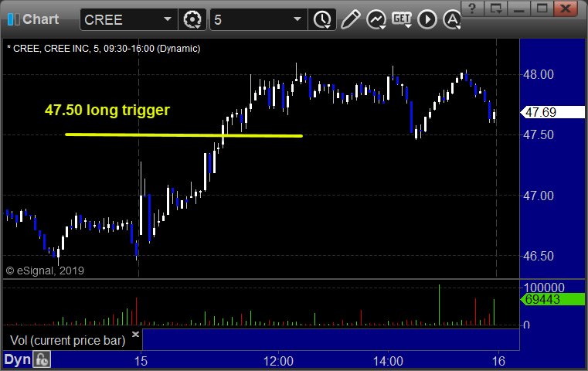Toggle the Dyn lock icon

(x=42, y=359)
